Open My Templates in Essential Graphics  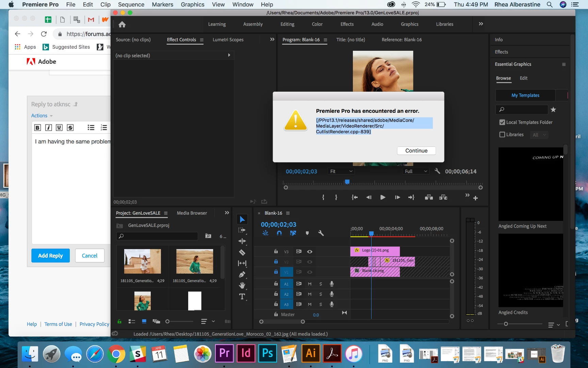525,95
